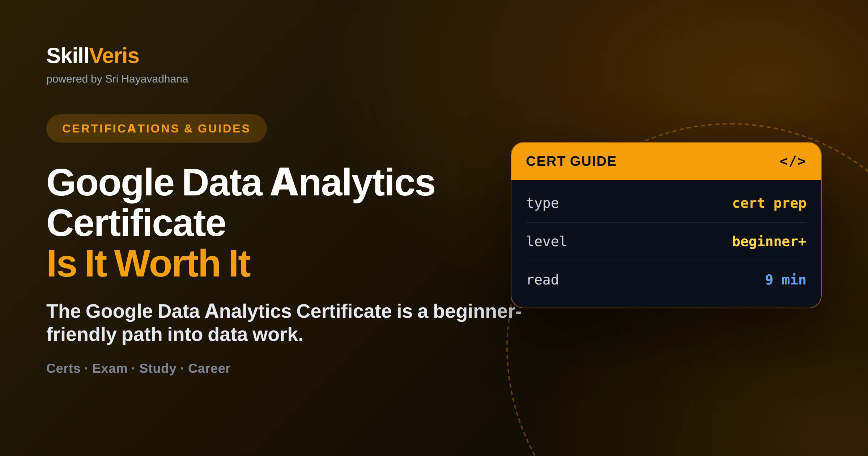Image resolution: width=868 pixels, height=456 pixels.
Task: Click the level row label
Action: click(x=546, y=241)
